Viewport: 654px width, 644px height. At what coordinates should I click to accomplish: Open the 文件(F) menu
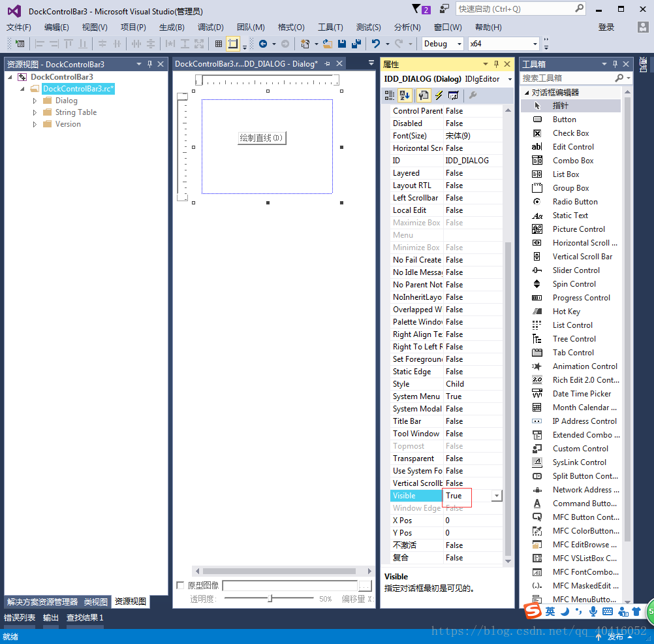pos(19,27)
